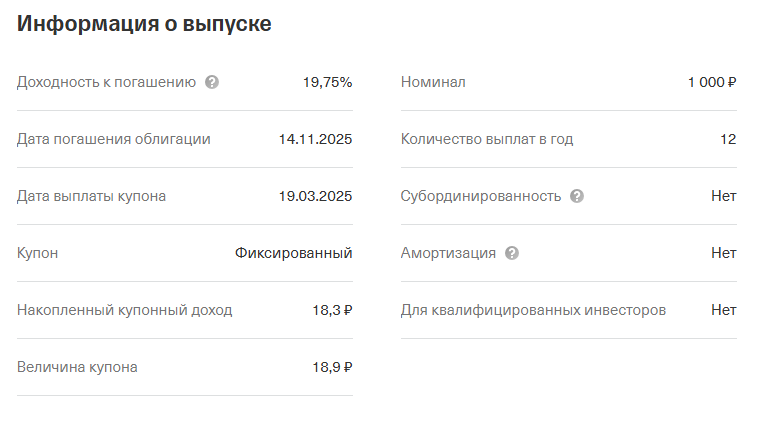Click the 19,75% yield value

pyautogui.click(x=327, y=82)
